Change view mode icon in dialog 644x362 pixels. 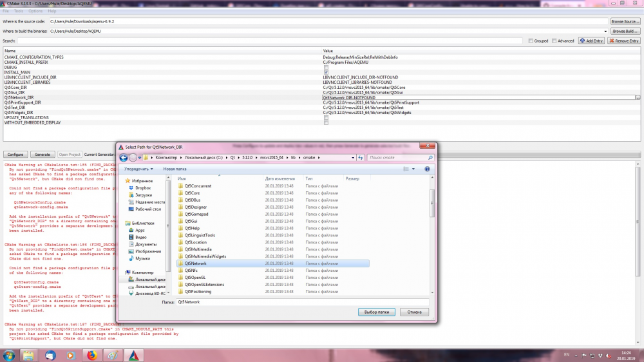[406, 169]
